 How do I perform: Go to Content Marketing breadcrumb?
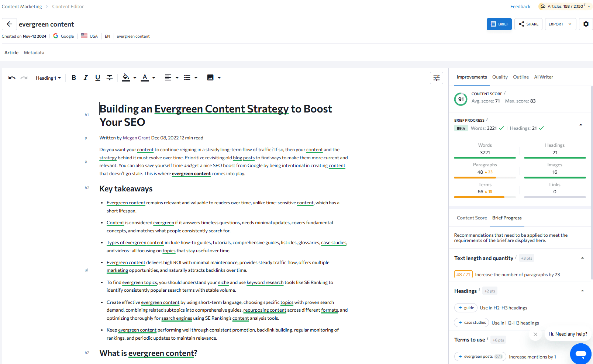[x=22, y=6]
